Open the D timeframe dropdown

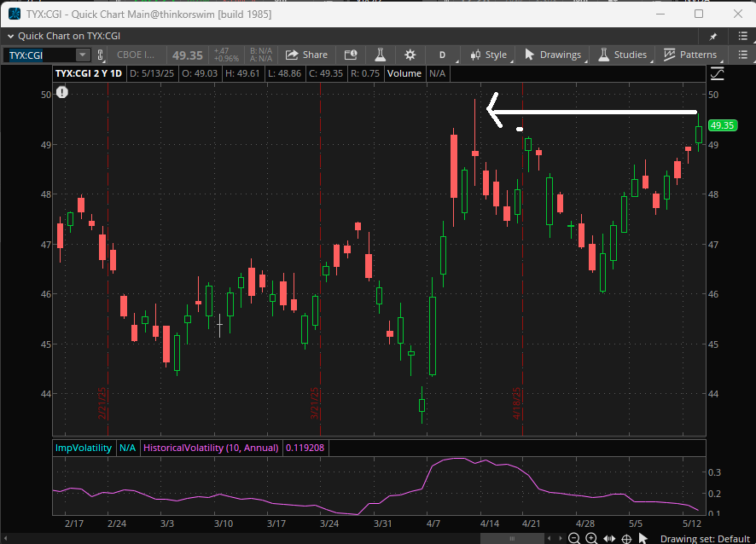443,55
